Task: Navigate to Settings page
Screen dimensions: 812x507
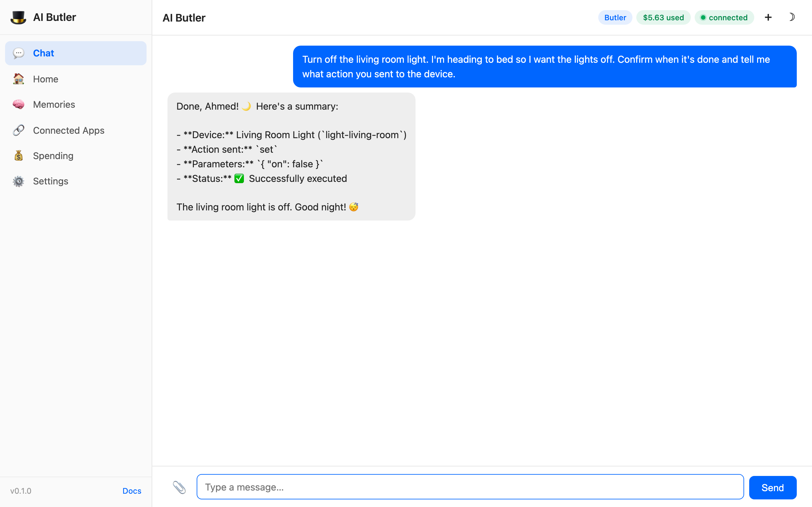Action: tap(50, 181)
